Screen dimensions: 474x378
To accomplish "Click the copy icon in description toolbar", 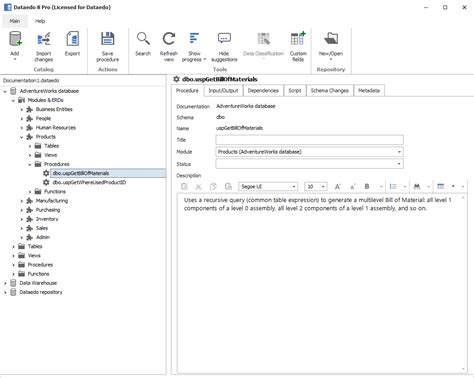I will [213, 187].
